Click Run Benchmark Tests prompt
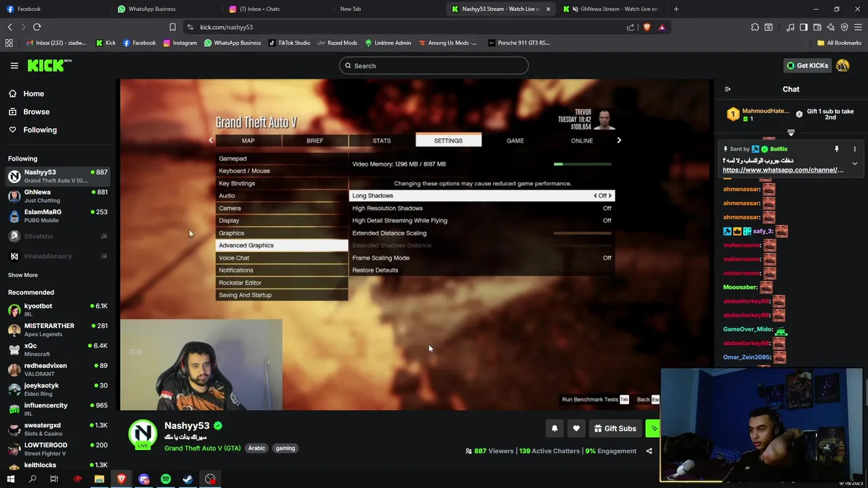The width and height of the screenshot is (868, 488). [595, 399]
